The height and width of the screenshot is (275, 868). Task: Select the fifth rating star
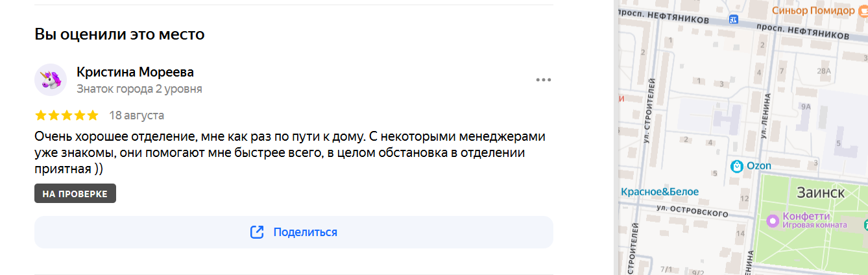coord(92,115)
